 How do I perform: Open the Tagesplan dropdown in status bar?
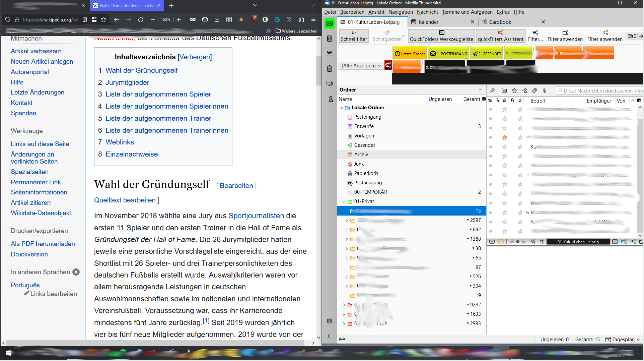coord(623,340)
